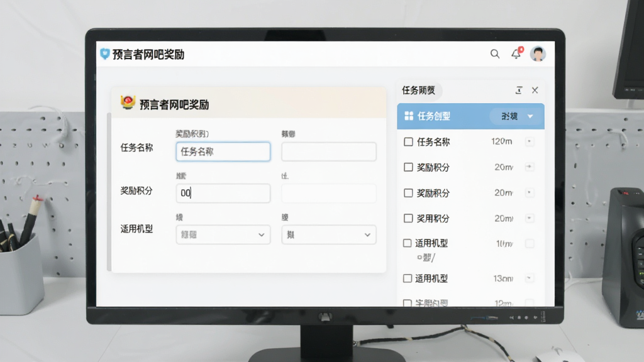Close the side panel with the X icon

[x=535, y=90]
